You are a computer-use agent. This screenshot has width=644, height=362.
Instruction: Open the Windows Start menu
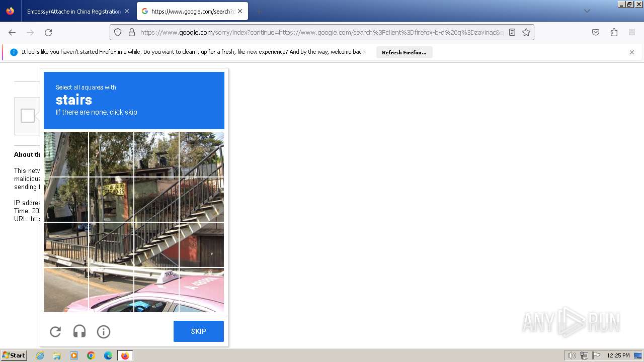click(14, 355)
